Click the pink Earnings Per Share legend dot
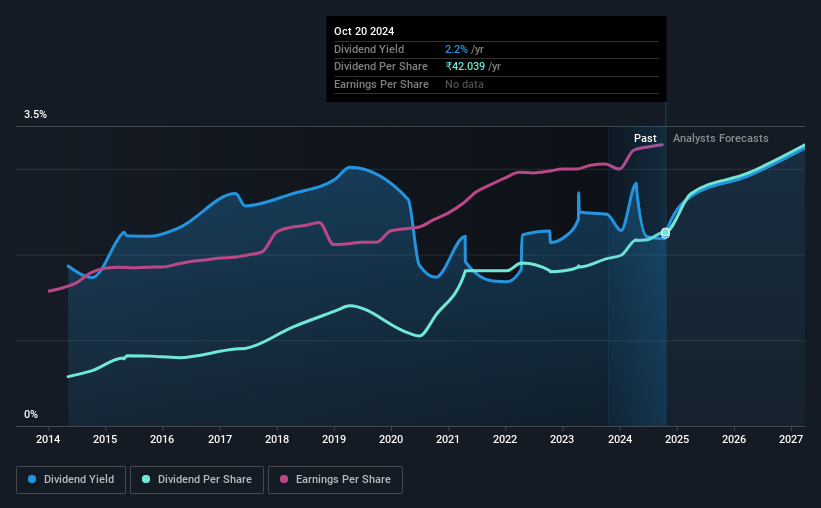The width and height of the screenshot is (821, 508). point(284,479)
